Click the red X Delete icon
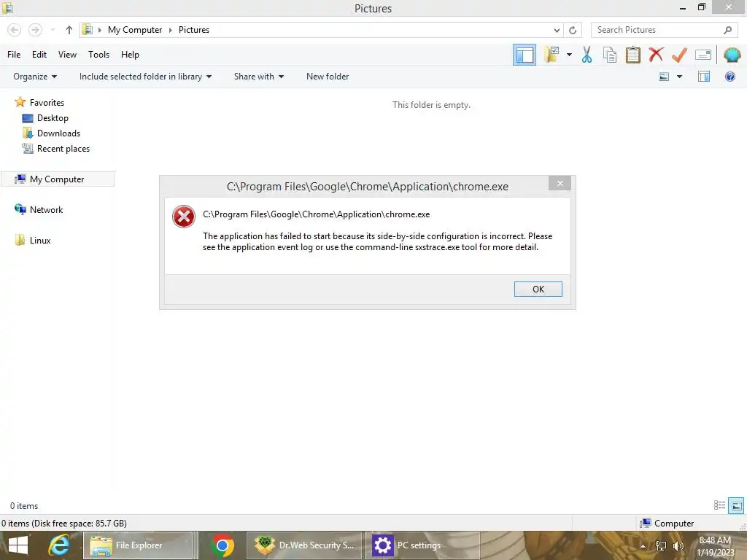This screenshot has height=560, width=747. pyautogui.click(x=656, y=54)
